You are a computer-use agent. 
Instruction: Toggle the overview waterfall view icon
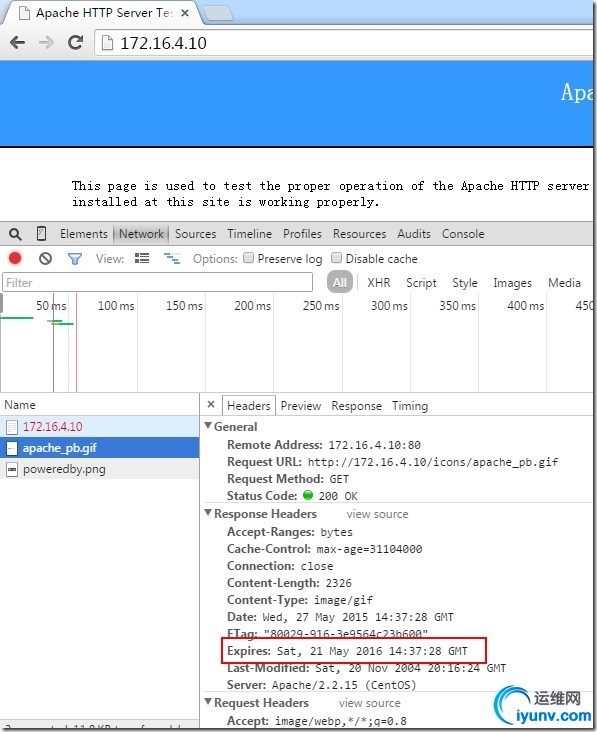(172, 258)
